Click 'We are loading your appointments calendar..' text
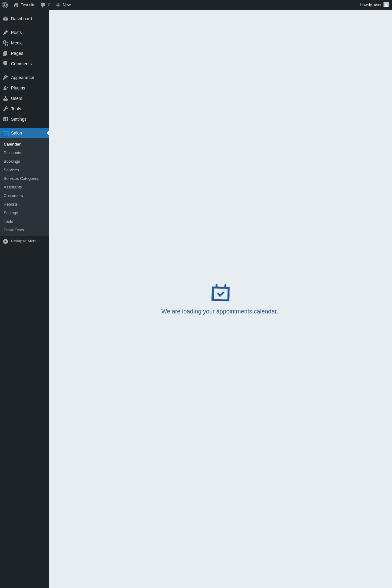392x588 pixels. click(221, 311)
